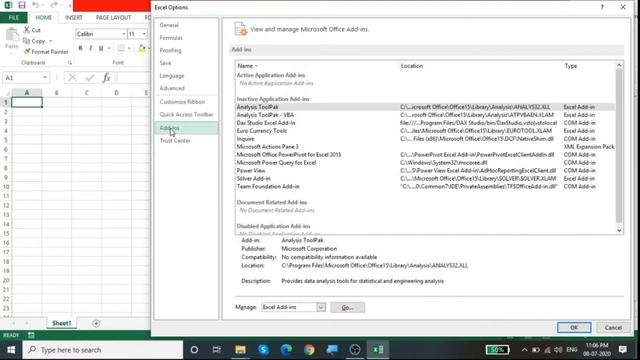This screenshot has height=360, width=640.
Task: Click the Borders icon in Font group
Action: click(x=121, y=48)
